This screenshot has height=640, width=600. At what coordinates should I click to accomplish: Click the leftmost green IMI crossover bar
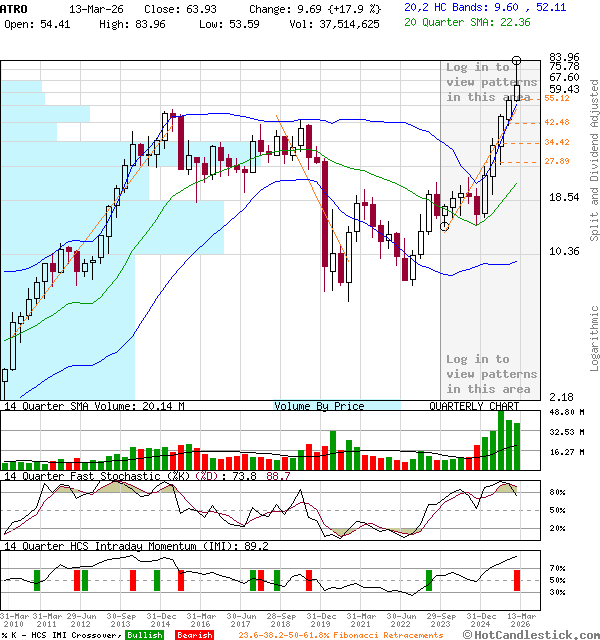click(x=36, y=579)
